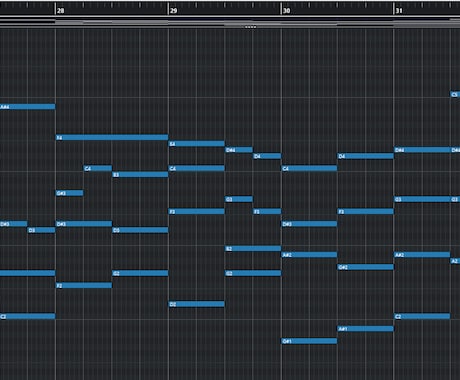Select the G#3 note
The height and width of the screenshot is (380, 460).
pos(70,193)
